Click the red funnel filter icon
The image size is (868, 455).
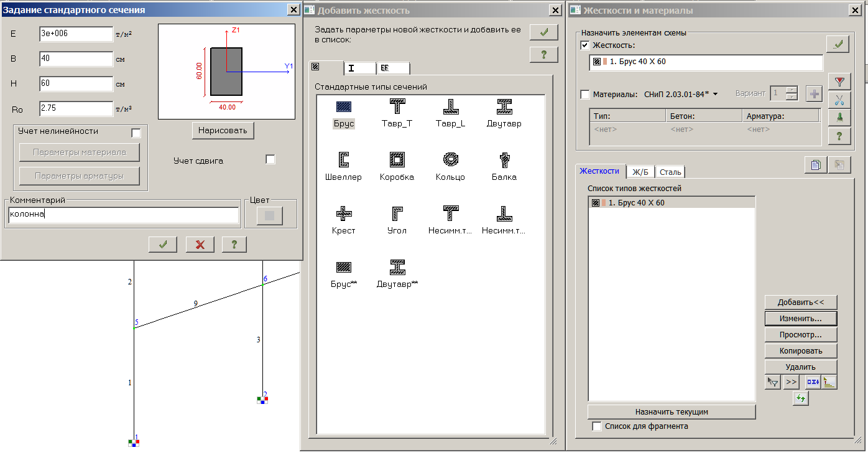tap(840, 82)
